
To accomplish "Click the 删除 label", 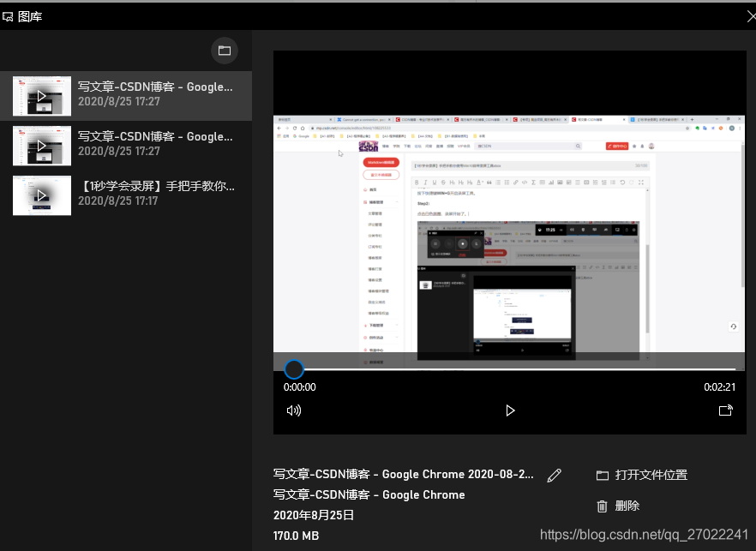I will click(627, 506).
